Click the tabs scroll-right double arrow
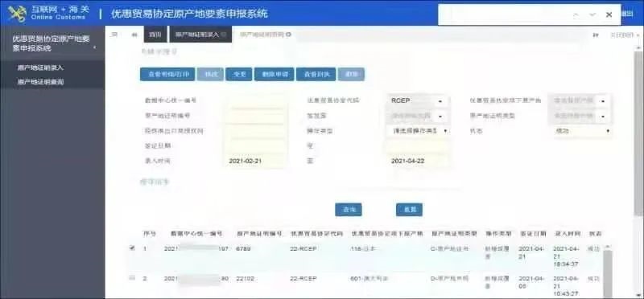The width and height of the screenshot is (644, 299). [596, 35]
